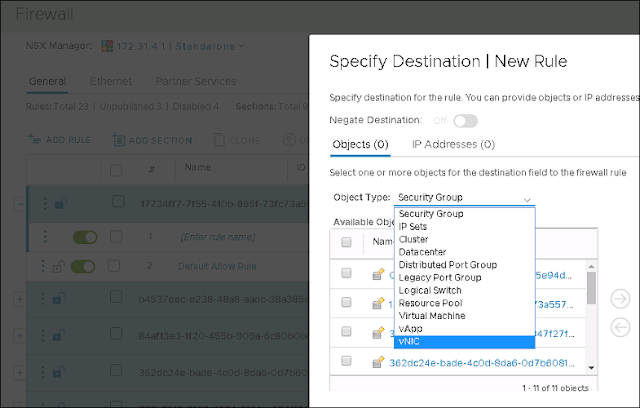Select Security Group list option
640x408 pixels.
click(x=464, y=214)
